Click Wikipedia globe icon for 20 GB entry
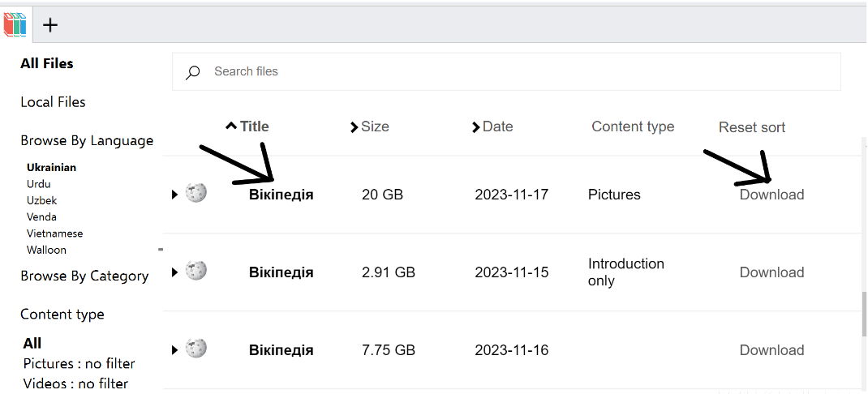 click(196, 193)
